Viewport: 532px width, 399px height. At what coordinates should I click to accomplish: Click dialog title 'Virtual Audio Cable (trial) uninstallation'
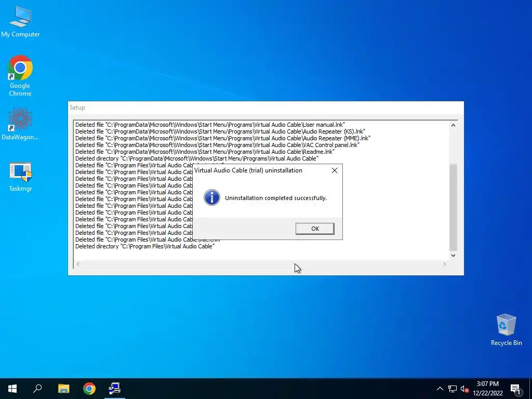point(248,170)
